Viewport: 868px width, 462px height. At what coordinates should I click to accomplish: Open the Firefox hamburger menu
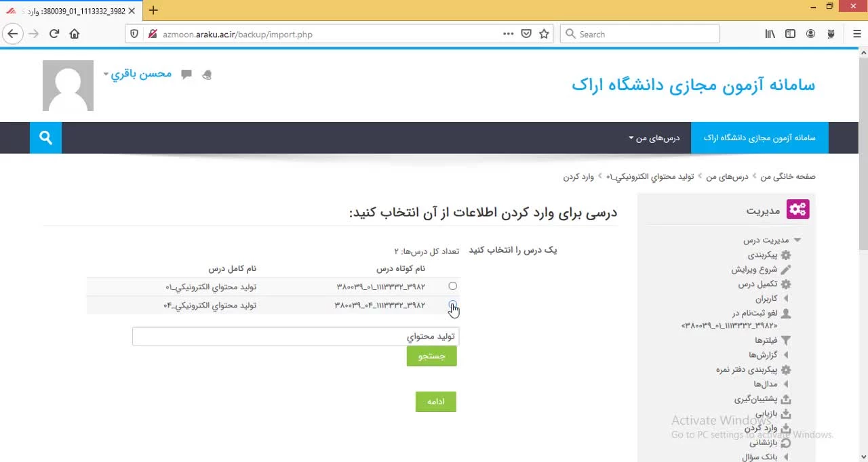click(x=857, y=34)
